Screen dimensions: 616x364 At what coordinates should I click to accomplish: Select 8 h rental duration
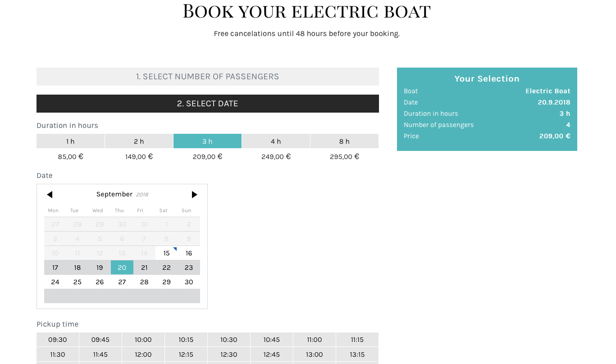344,141
